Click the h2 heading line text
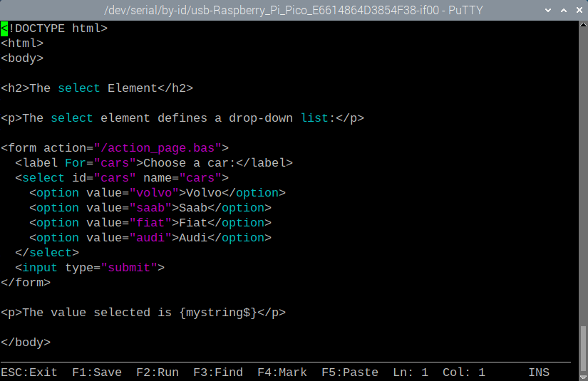 coord(97,88)
